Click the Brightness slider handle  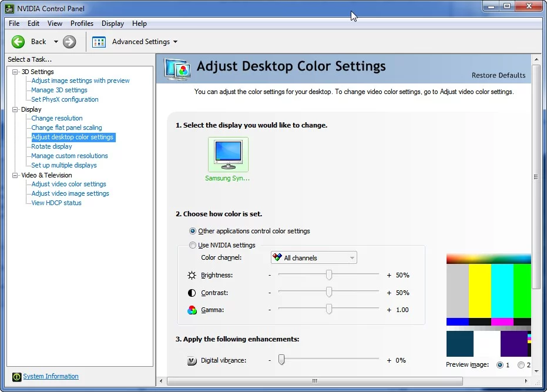coord(329,274)
